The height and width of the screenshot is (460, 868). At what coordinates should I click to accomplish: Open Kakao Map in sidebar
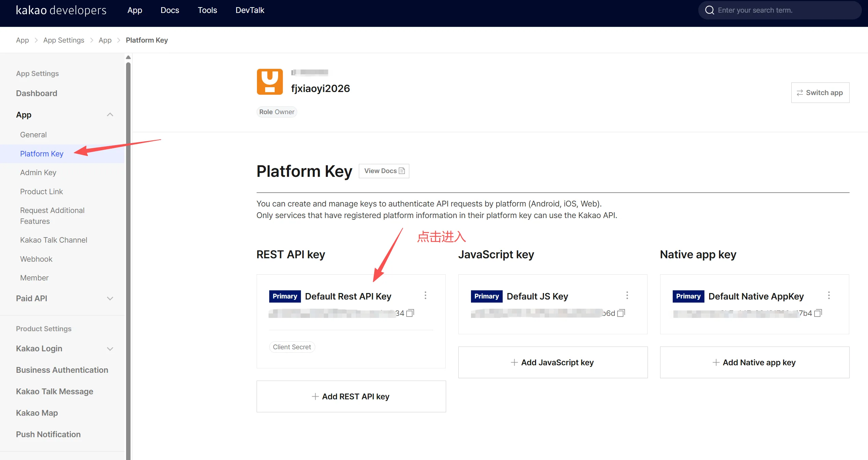pyautogui.click(x=37, y=413)
